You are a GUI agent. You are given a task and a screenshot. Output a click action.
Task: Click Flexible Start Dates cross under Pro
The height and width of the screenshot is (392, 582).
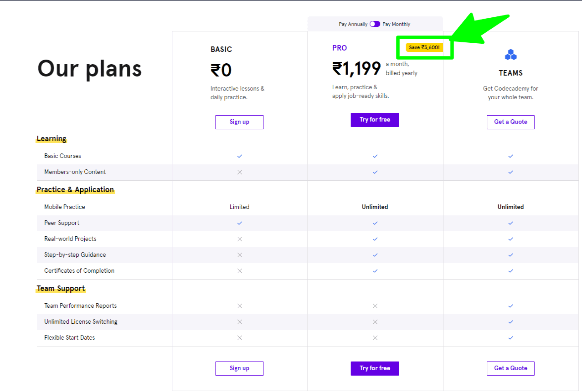375,338
